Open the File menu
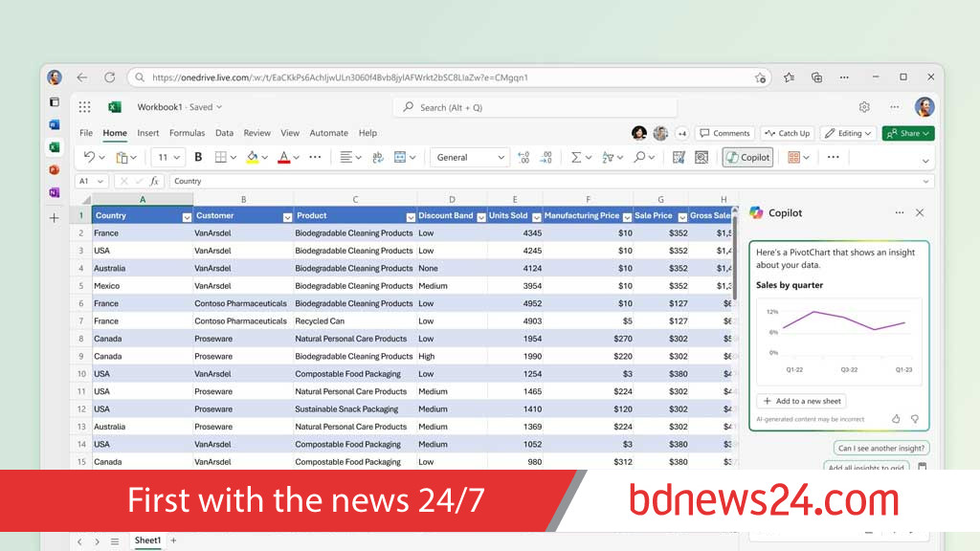The height and width of the screenshot is (551, 980). [x=86, y=133]
